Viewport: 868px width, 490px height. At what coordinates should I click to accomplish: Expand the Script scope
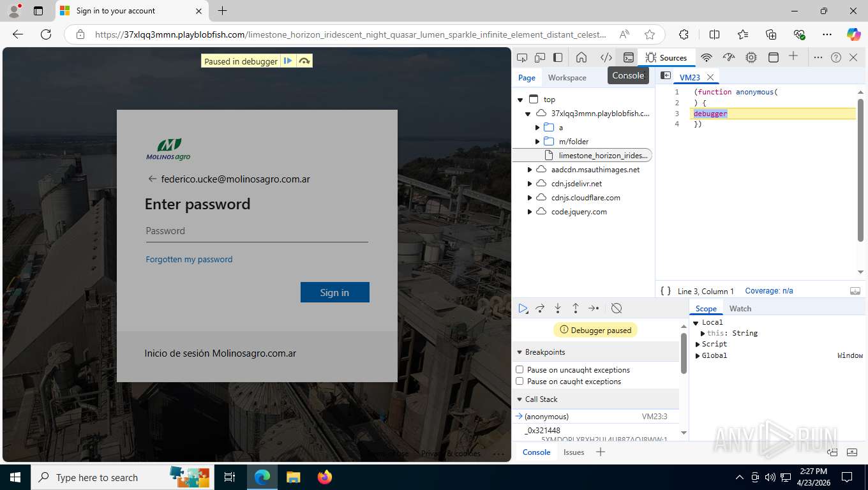pyautogui.click(x=698, y=344)
